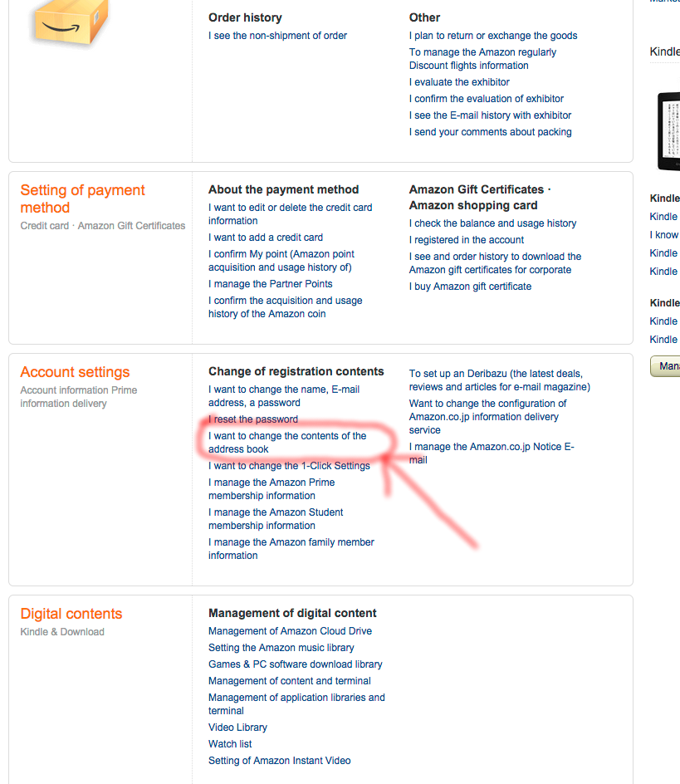Click the 'I know' link in Kindle sidebar
The width and height of the screenshot is (680, 784).
pyautogui.click(x=664, y=234)
